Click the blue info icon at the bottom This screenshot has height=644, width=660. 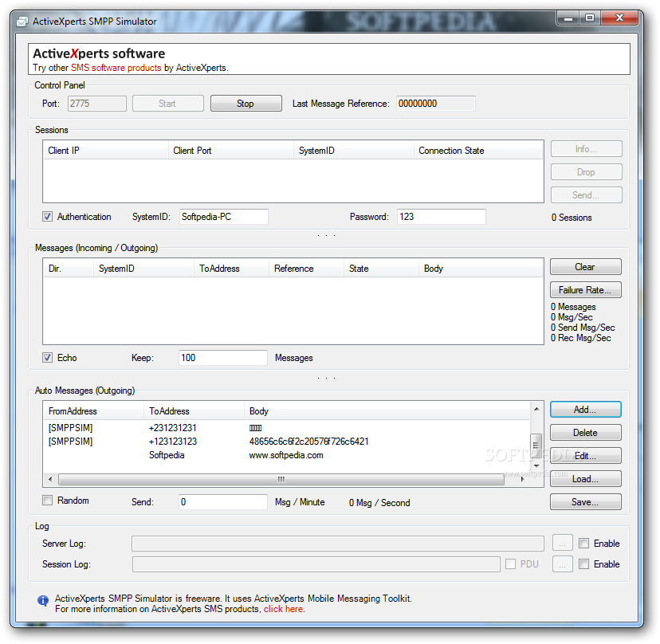42,601
